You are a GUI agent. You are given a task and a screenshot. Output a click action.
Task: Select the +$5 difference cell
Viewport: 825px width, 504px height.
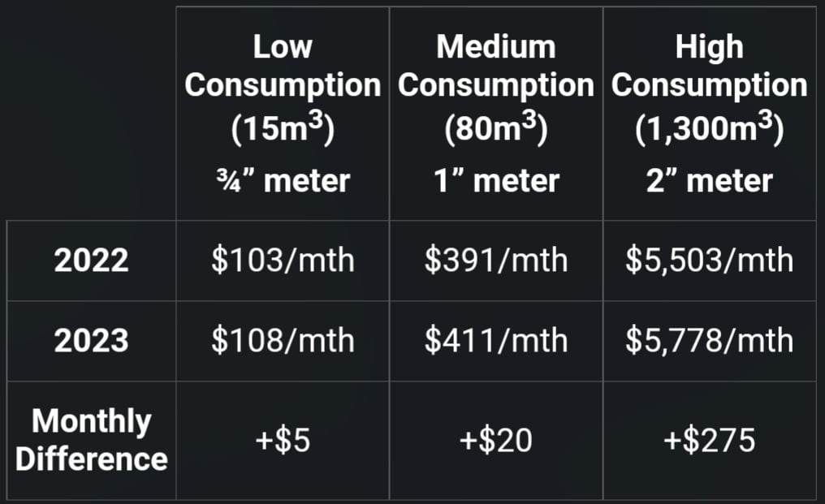click(x=283, y=441)
